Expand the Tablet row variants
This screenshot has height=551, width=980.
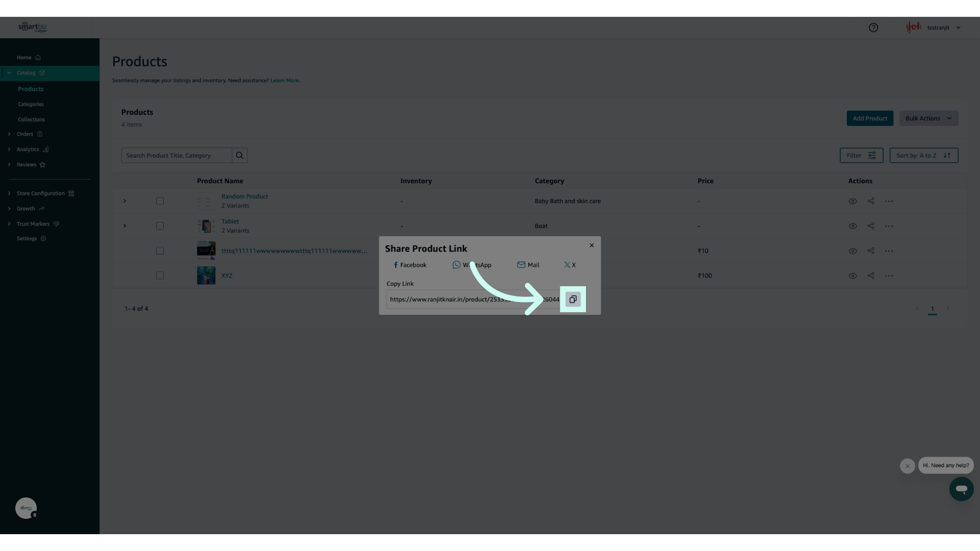(125, 226)
